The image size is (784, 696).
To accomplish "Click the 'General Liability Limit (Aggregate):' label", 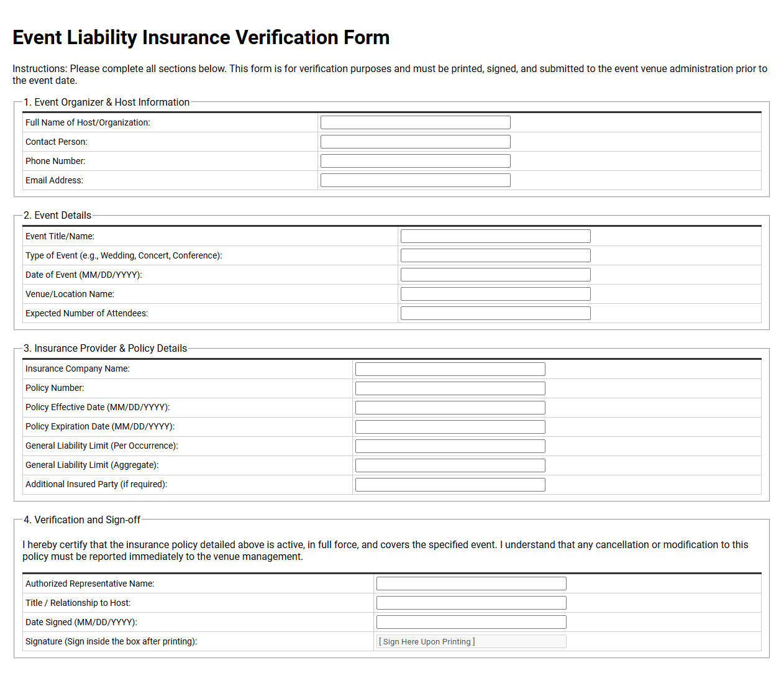I will (92, 465).
